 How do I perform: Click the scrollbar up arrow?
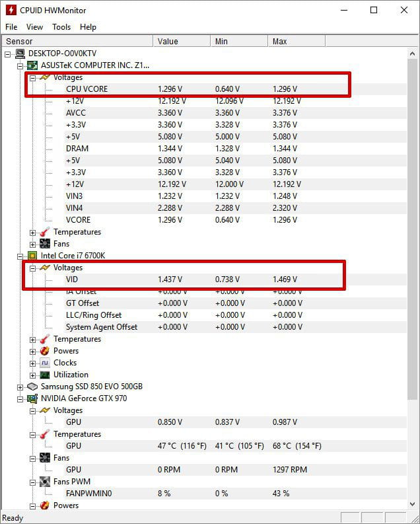(x=412, y=54)
